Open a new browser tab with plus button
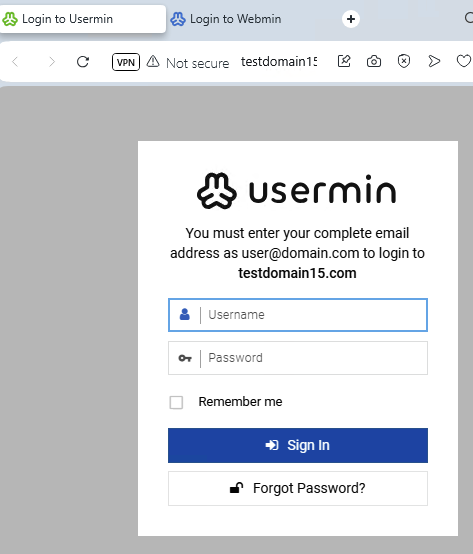Viewport: 473px width, 554px height. point(351,19)
